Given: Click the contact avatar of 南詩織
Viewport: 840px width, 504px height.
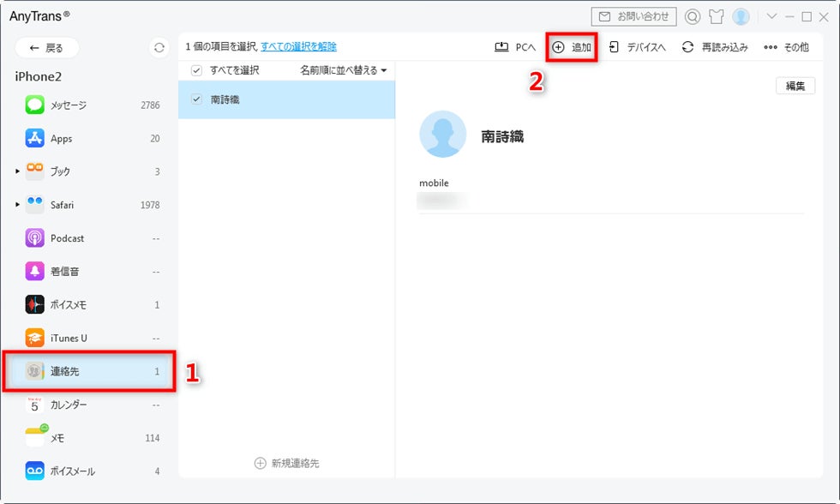Looking at the screenshot, I should click(442, 134).
